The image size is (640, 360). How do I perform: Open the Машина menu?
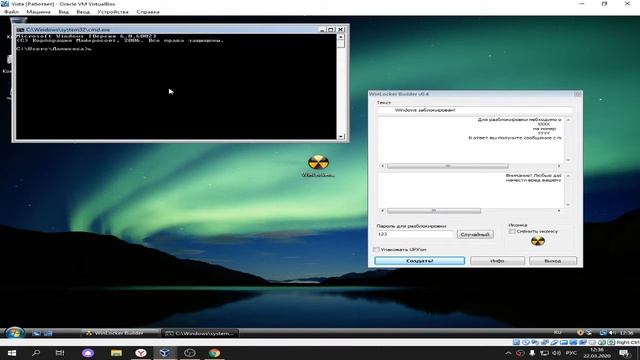pyautogui.click(x=38, y=12)
